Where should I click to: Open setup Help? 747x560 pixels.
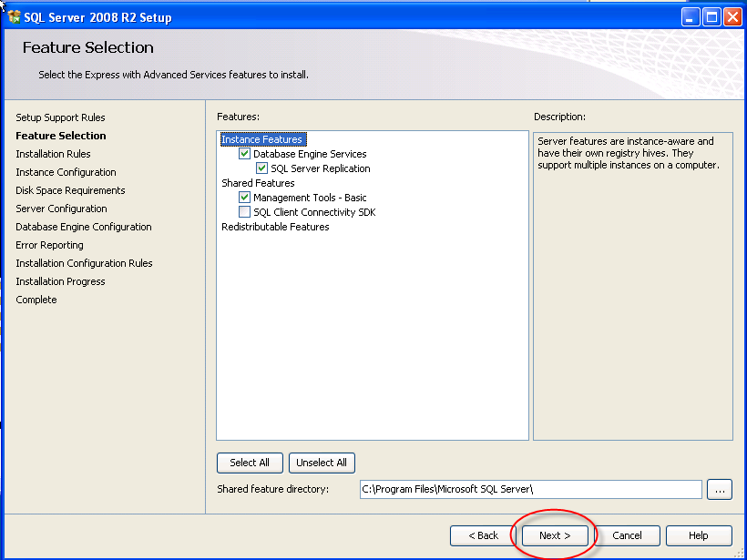tap(699, 535)
